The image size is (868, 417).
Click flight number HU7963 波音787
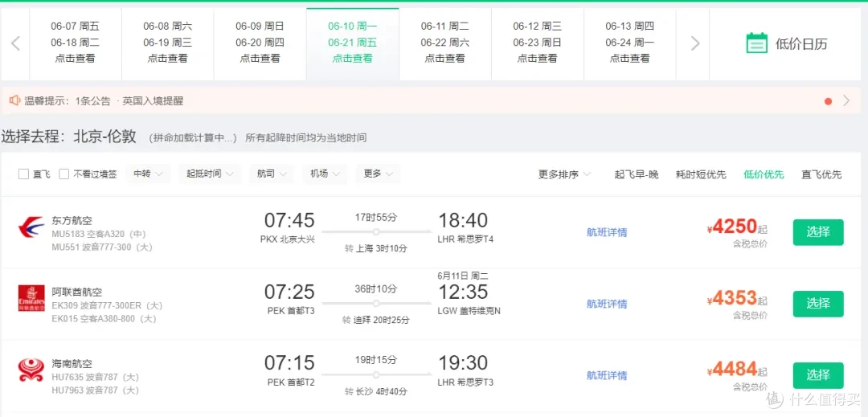tap(95, 390)
